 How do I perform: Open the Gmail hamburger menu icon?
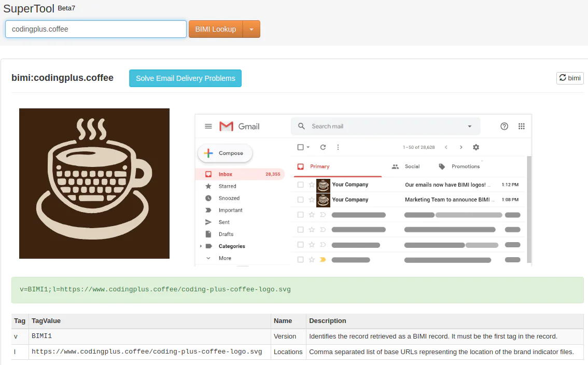click(208, 127)
